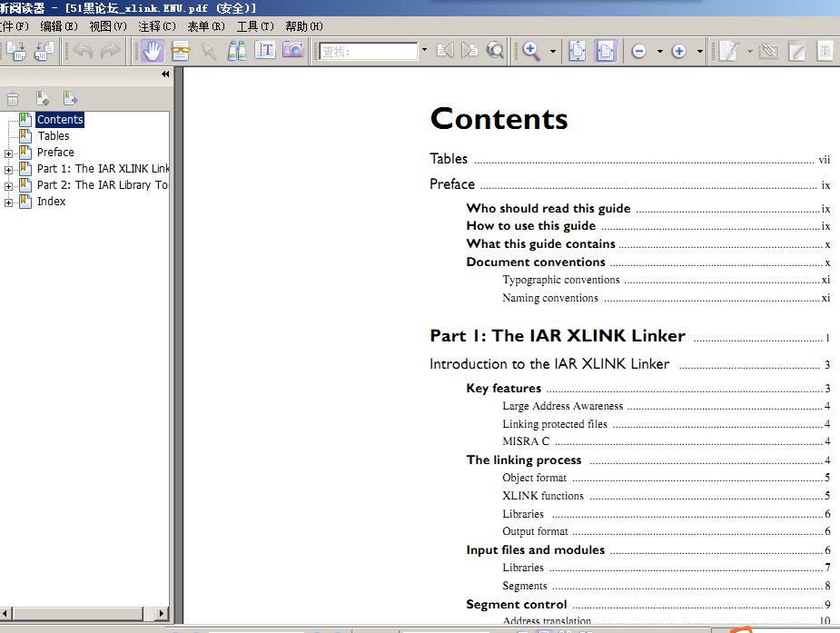
Task: Choose the camera snapshot tool
Action: pos(293,50)
